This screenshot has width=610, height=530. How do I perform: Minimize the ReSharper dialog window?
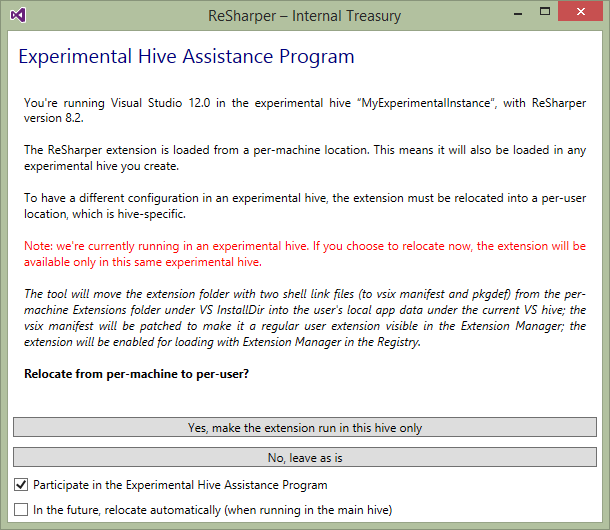point(518,14)
